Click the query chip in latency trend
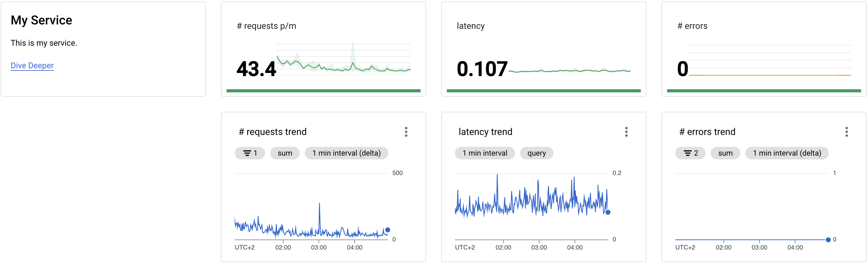Screen dimensions: 868x263 (x=536, y=153)
